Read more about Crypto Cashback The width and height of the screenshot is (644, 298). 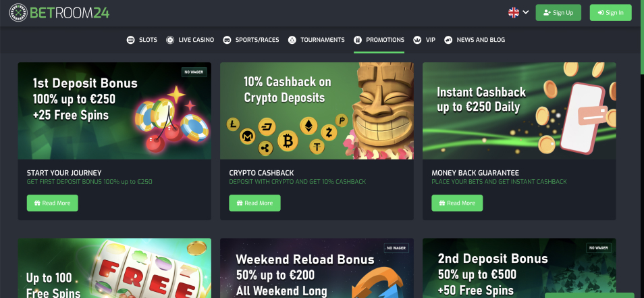[x=254, y=203]
